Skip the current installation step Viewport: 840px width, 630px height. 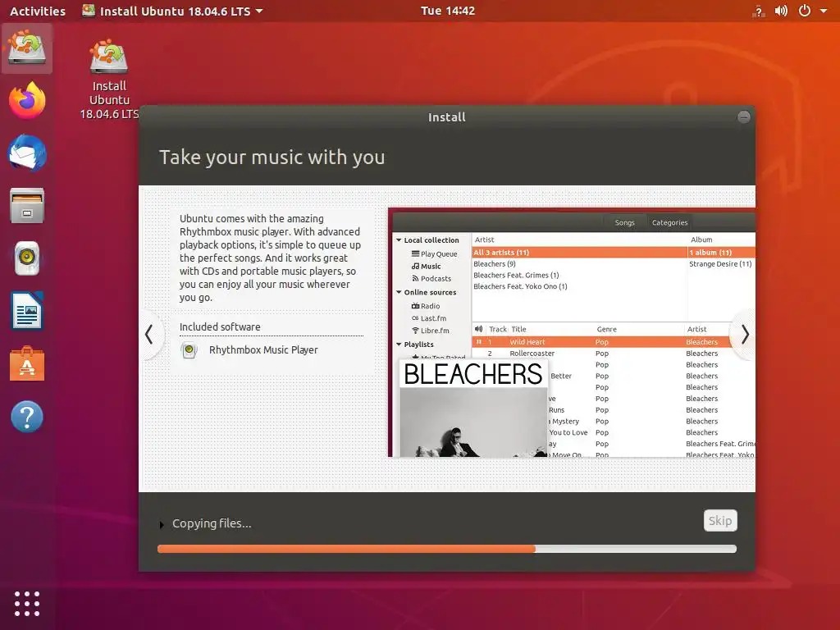[x=720, y=521]
